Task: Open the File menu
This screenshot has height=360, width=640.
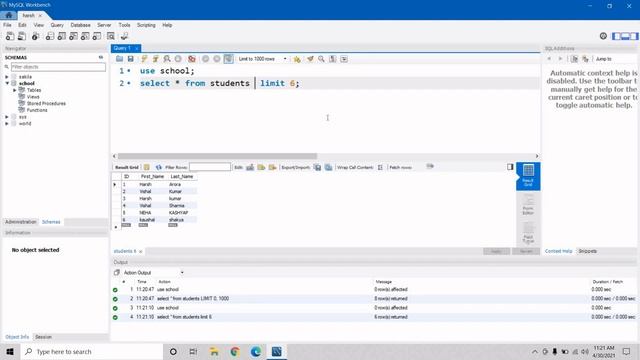Action: click(x=7, y=25)
